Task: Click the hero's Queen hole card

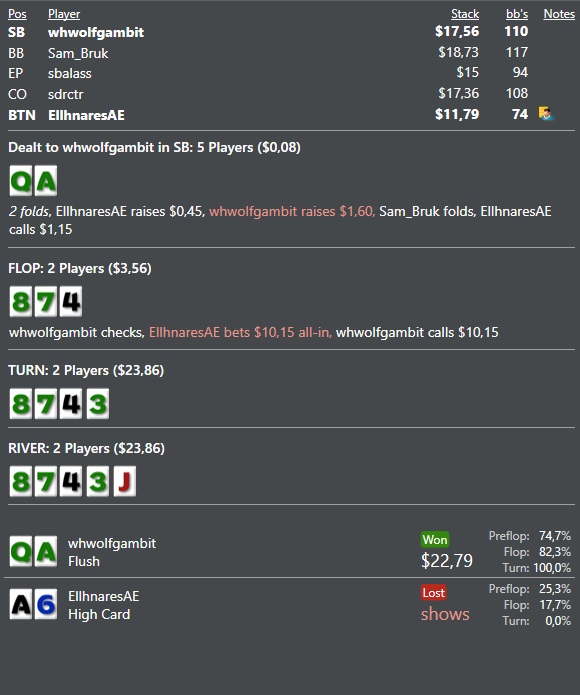Action: 21,180
